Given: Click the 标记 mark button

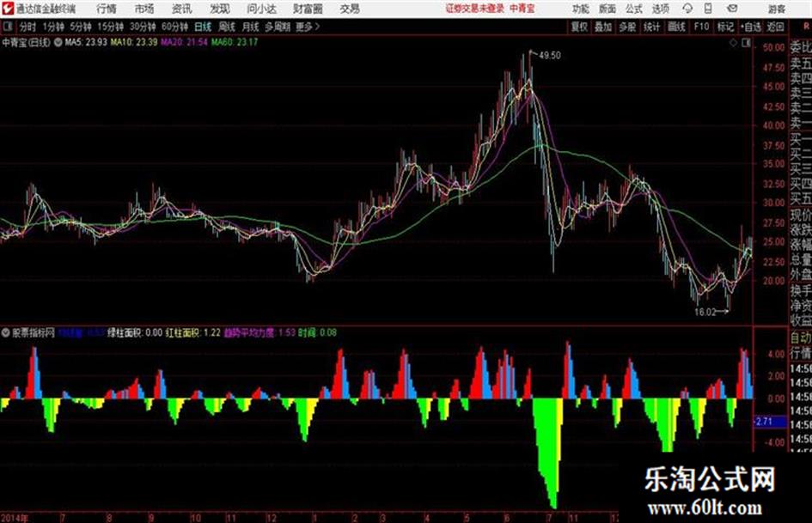Looking at the screenshot, I should coord(725,27).
